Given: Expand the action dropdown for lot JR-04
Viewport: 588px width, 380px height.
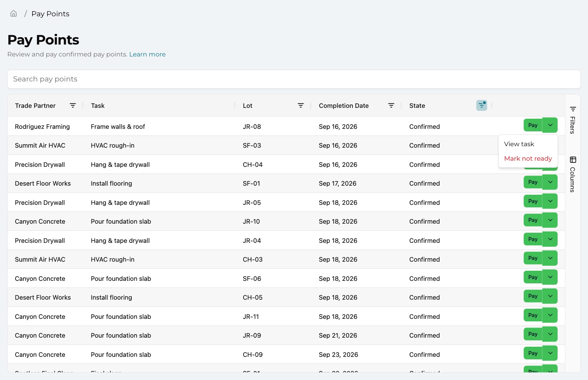Looking at the screenshot, I should pos(550,239).
